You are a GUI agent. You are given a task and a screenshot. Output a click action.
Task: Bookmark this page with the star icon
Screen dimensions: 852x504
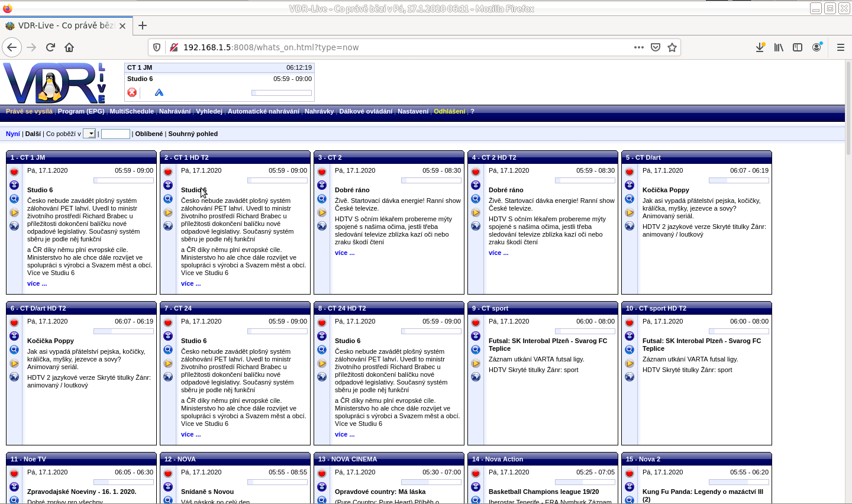[x=672, y=47]
